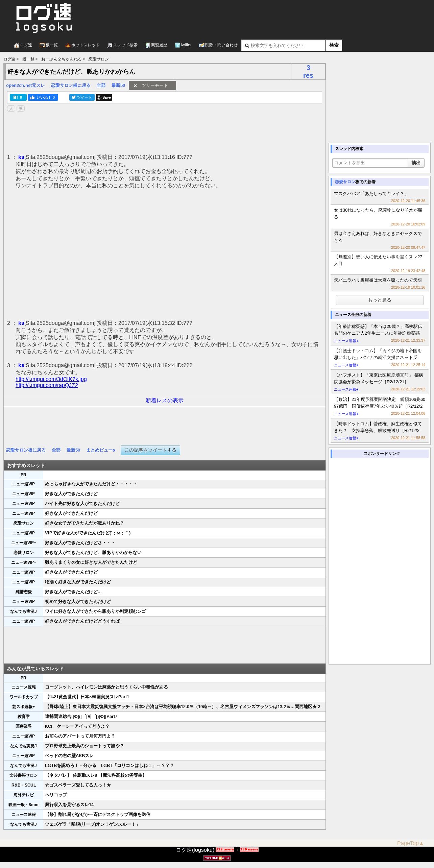Open 好きな女子ができたんだが脈ありかね？ thread

coord(85,523)
